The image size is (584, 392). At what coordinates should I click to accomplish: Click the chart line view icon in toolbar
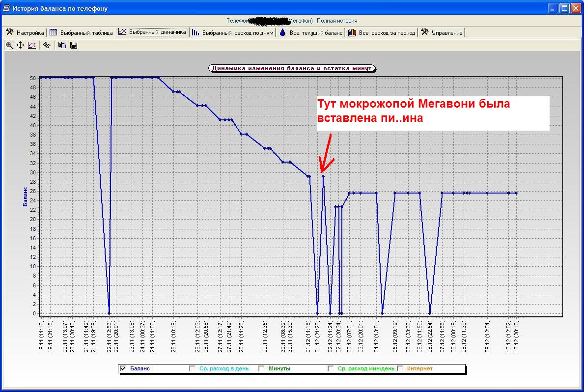click(32, 45)
